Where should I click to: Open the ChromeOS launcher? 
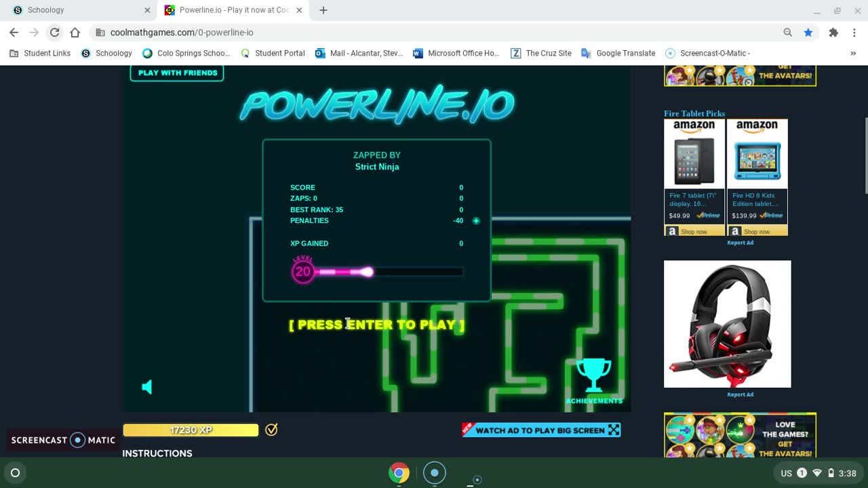(x=15, y=472)
